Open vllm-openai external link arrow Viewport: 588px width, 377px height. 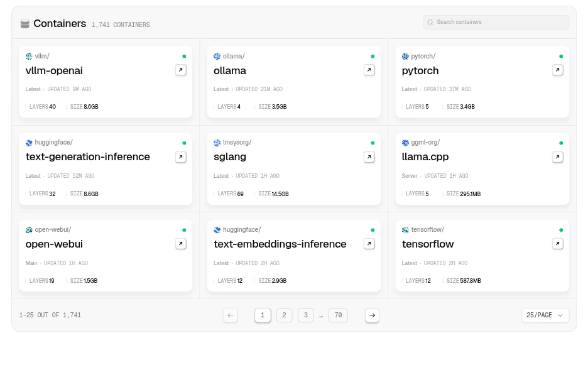coord(181,70)
